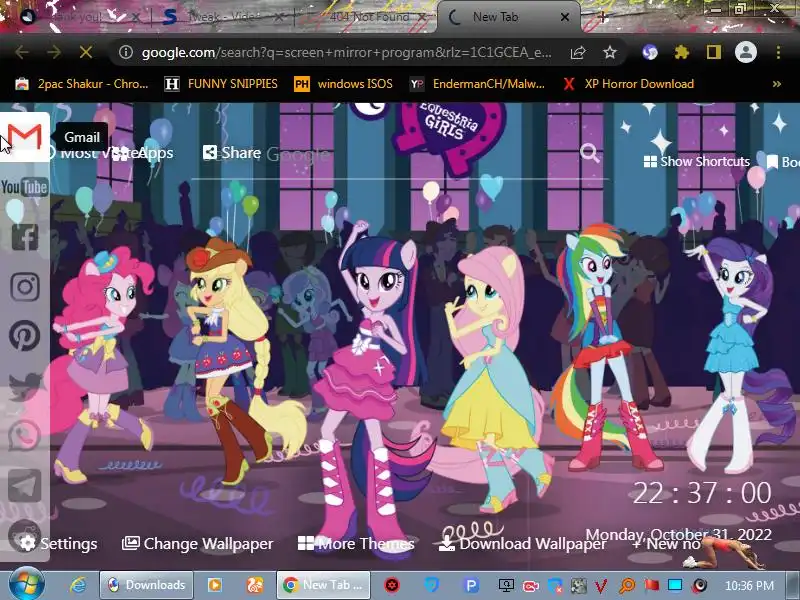This screenshot has width=800, height=600.
Task: Switch to Chrome New Tab taskbar button
Action: click(x=322, y=585)
